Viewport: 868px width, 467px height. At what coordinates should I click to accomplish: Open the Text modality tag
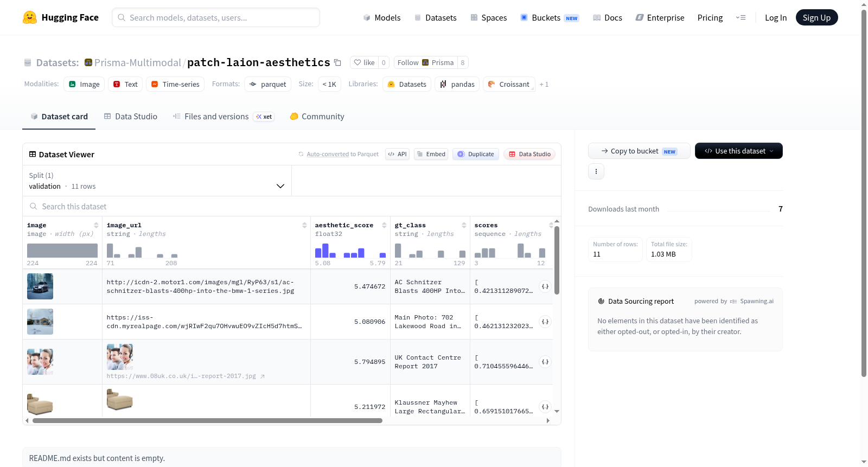(x=125, y=84)
